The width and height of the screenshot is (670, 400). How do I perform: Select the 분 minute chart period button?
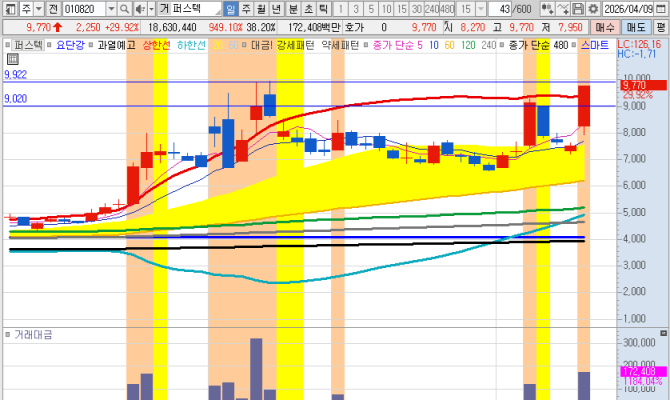(293, 8)
